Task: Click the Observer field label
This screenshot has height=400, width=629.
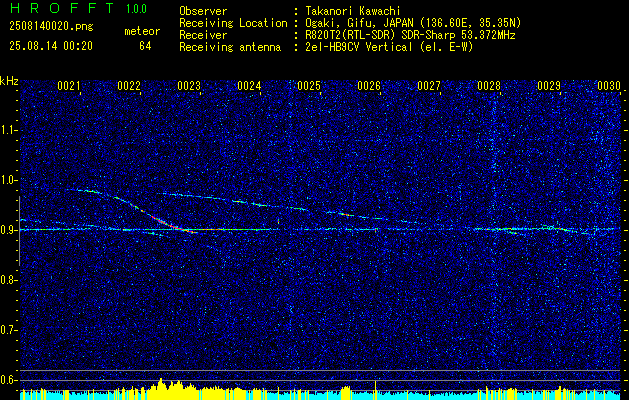Action: (x=203, y=11)
